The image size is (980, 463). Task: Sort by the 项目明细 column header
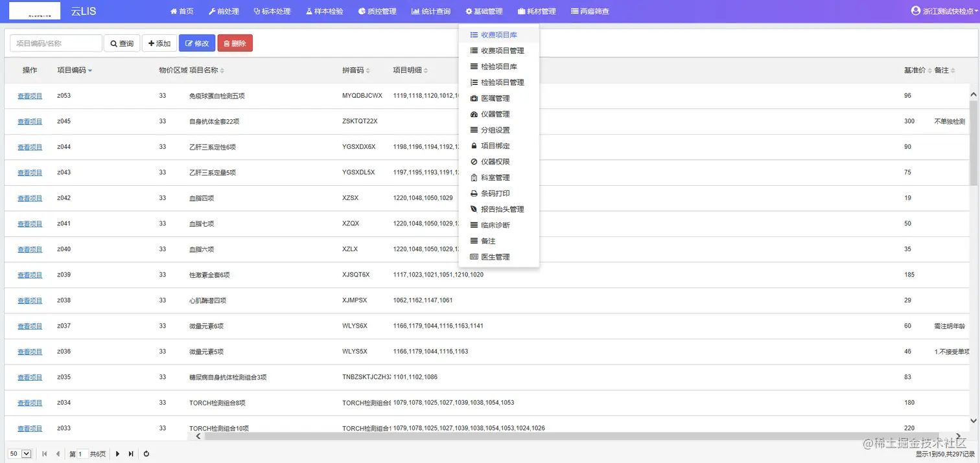[410, 70]
